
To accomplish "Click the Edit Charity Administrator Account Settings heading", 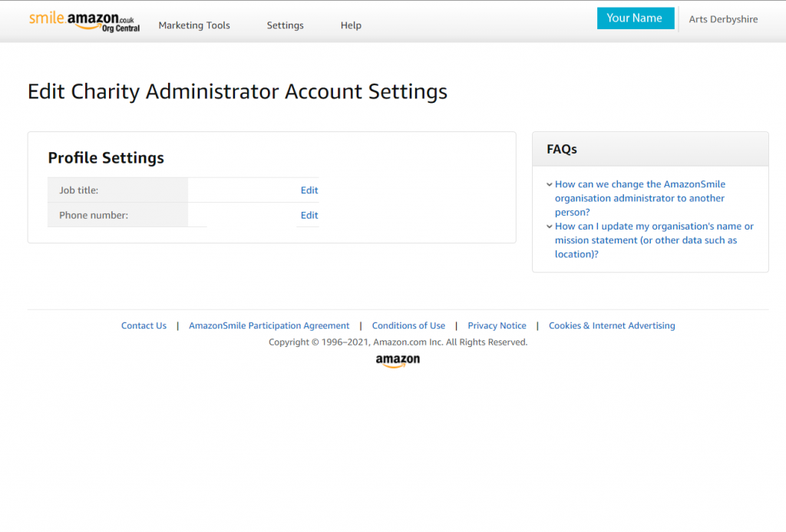I will click(x=238, y=92).
